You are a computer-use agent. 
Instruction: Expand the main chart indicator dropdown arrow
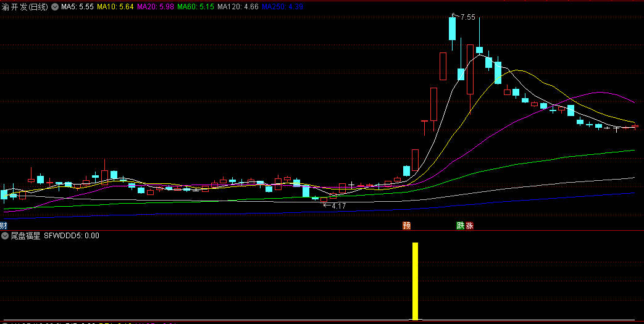point(54,7)
